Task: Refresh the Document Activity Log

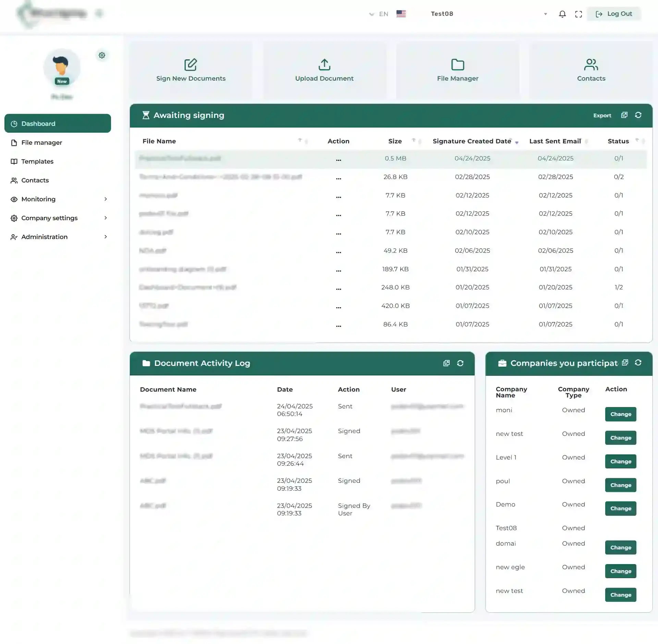Action: [460, 363]
